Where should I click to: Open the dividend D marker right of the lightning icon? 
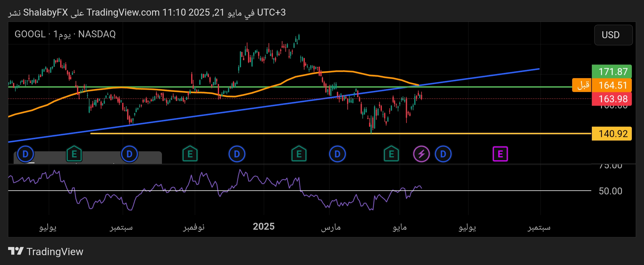(443, 154)
